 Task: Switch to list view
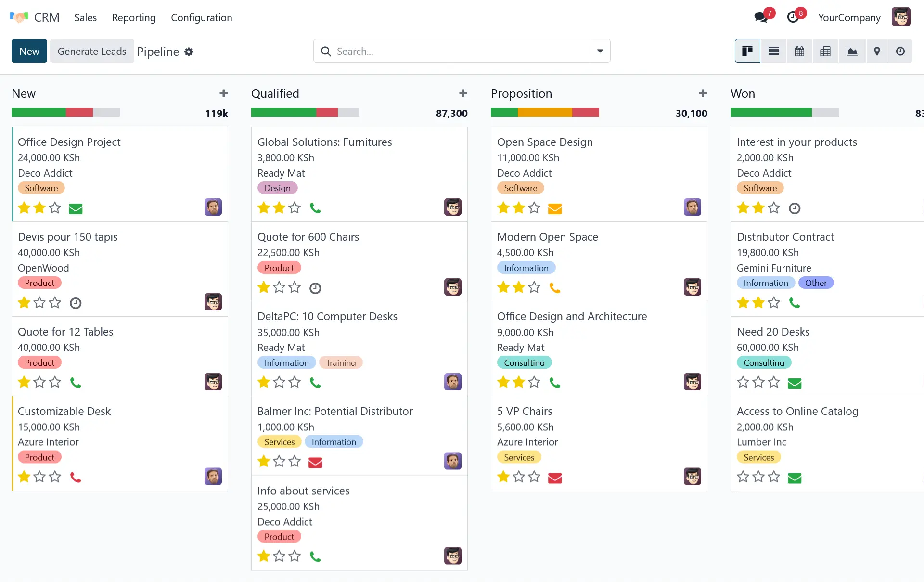click(773, 51)
